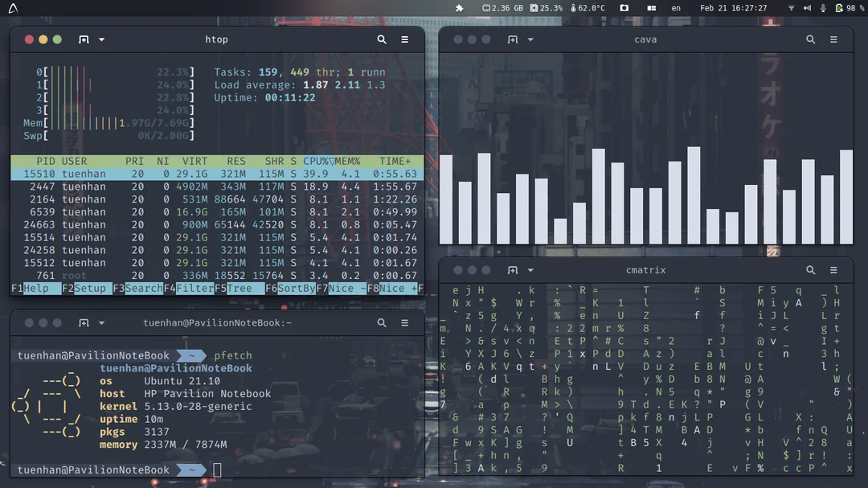Screen dimensions: 868x488
Task: Add new tab in cava window
Action: click(x=513, y=39)
